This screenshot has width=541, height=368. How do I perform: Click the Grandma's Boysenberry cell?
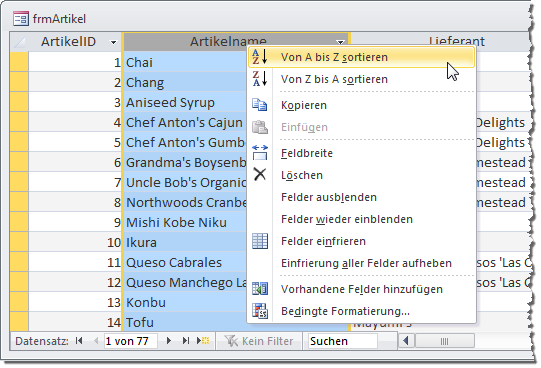click(185, 162)
